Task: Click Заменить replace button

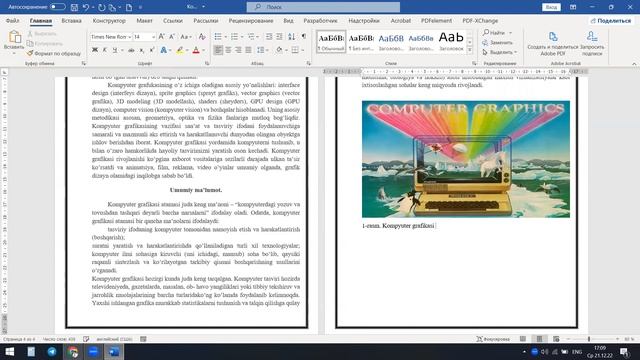Action: (x=497, y=42)
